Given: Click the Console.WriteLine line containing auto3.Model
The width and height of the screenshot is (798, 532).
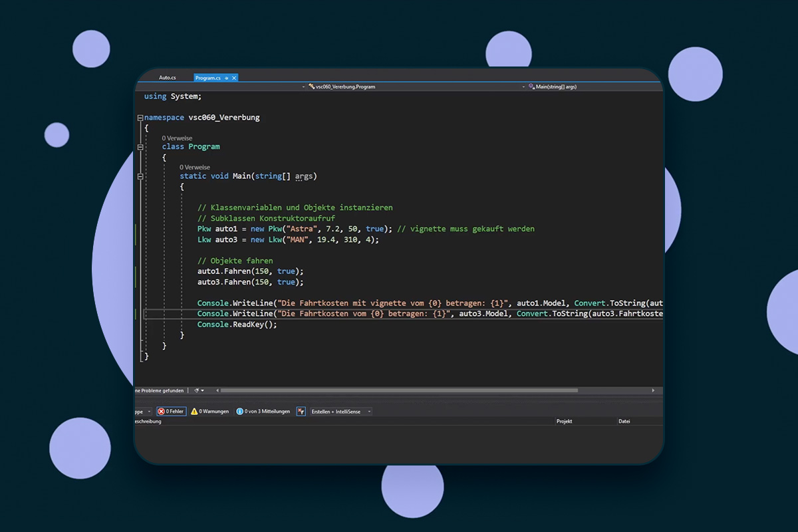Looking at the screenshot, I should [430, 314].
